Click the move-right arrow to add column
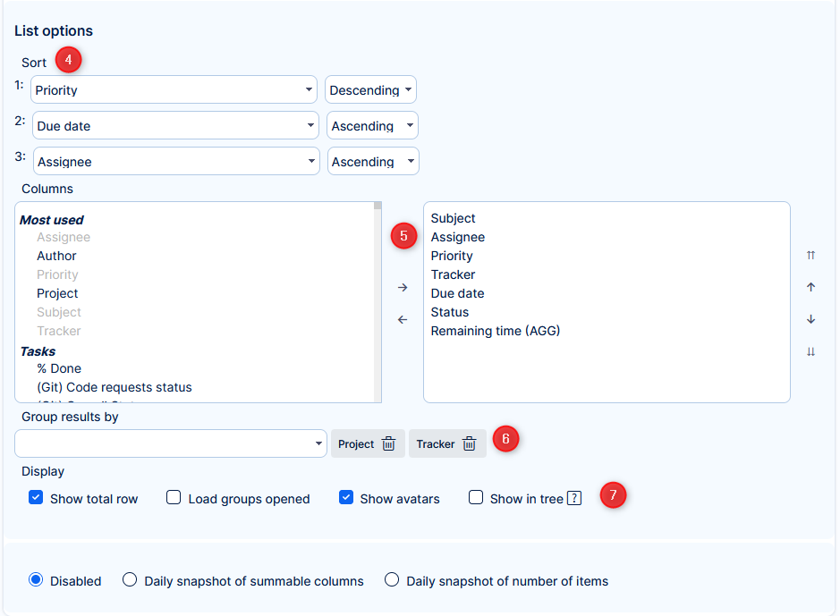This screenshot has width=840, height=616. [403, 288]
